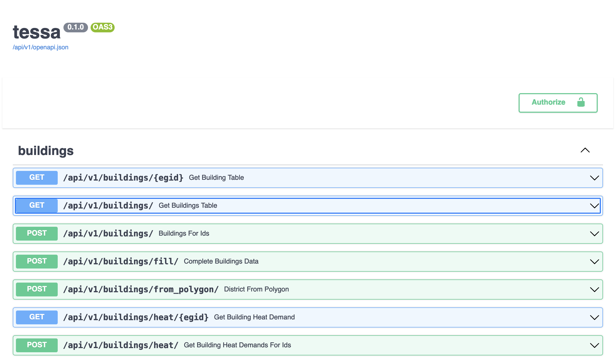The image size is (616, 364).
Task: Expand the Get Building Heat Demand chevron
Action: 594,318
